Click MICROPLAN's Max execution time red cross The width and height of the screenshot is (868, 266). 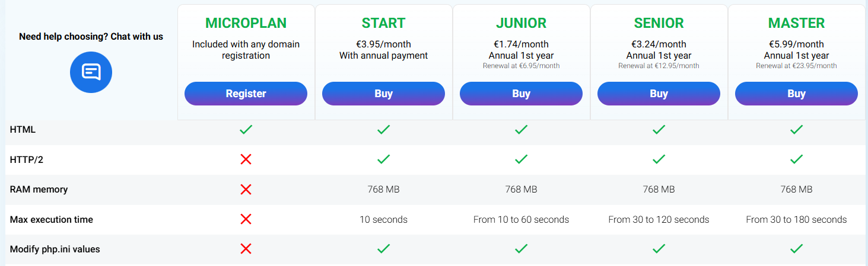click(246, 219)
